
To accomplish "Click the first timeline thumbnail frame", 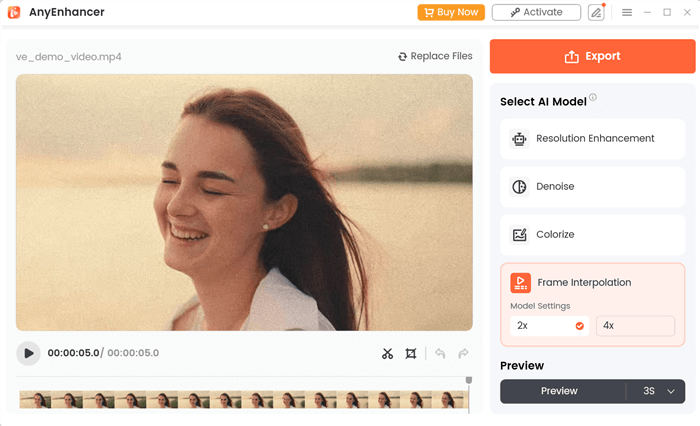I will tap(35, 400).
